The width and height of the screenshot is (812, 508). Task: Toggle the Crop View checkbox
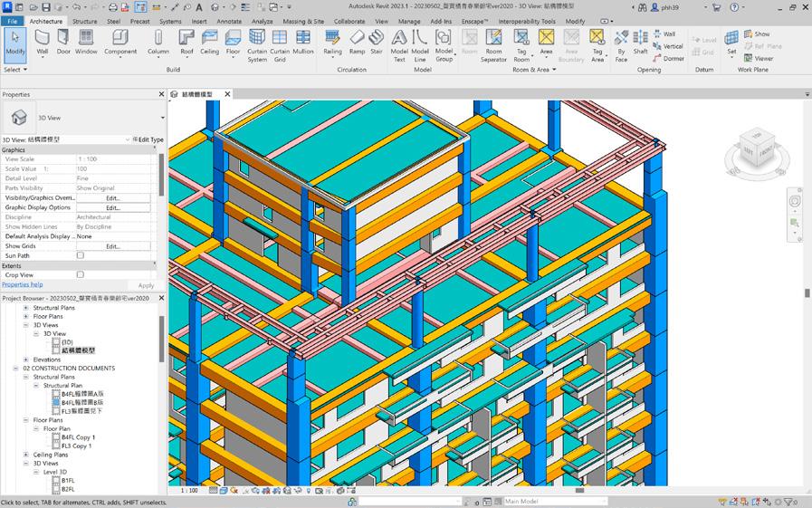(x=81, y=274)
